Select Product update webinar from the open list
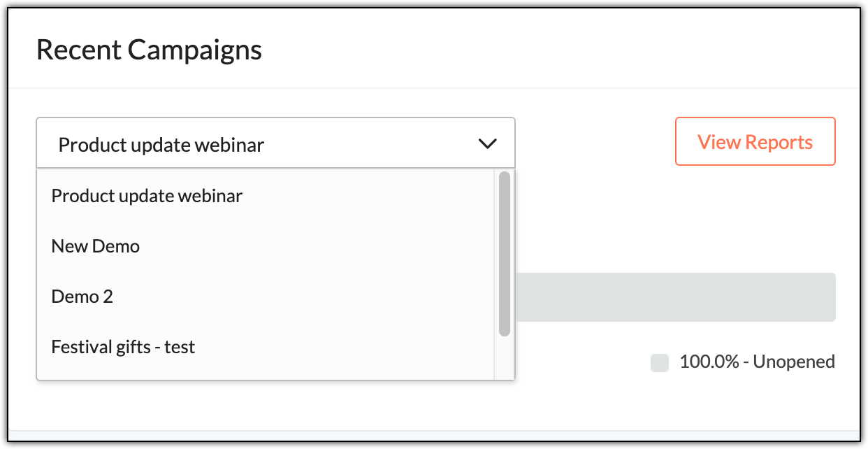This screenshot has width=868, height=449. [x=147, y=196]
